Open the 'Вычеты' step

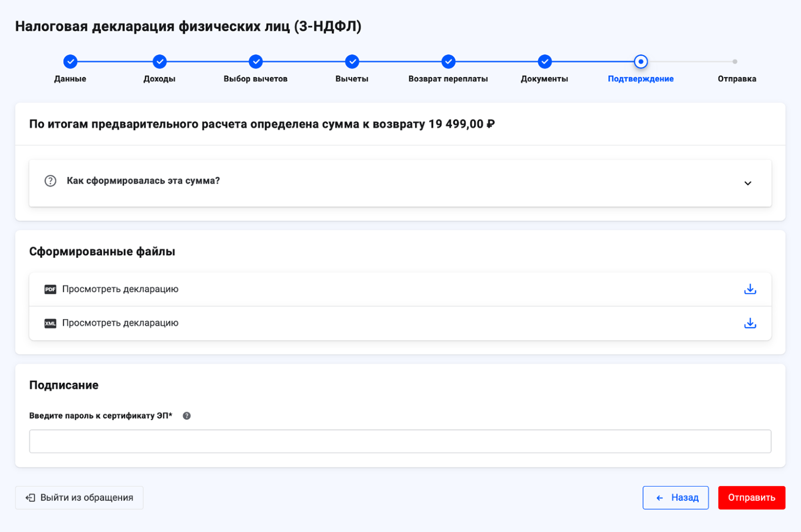[351, 61]
